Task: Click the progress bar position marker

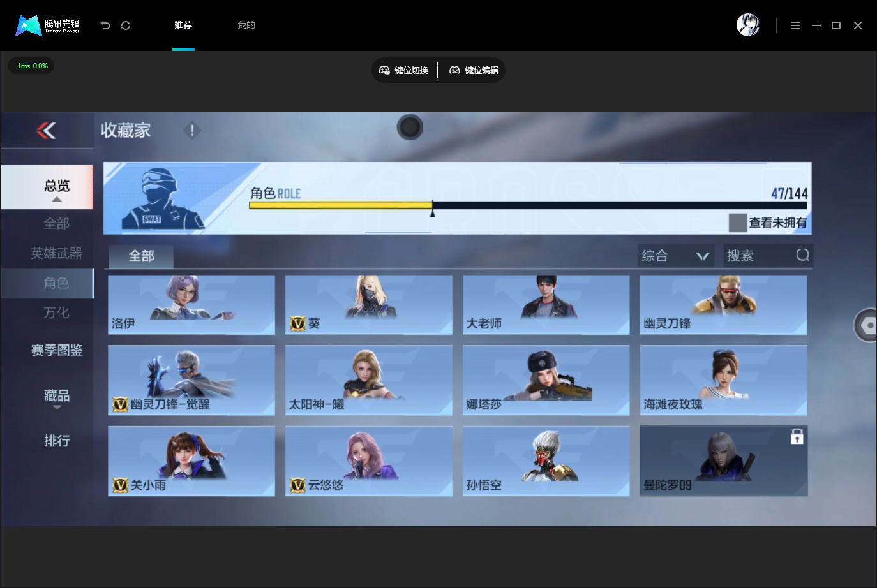Action: (x=432, y=209)
